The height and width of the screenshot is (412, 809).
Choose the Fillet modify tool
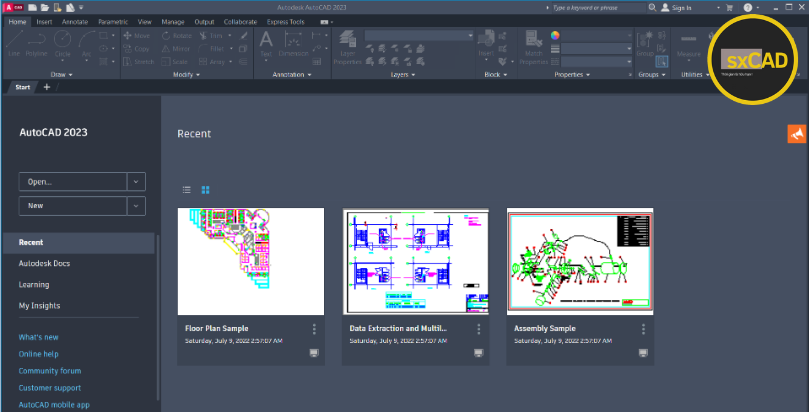click(212, 48)
